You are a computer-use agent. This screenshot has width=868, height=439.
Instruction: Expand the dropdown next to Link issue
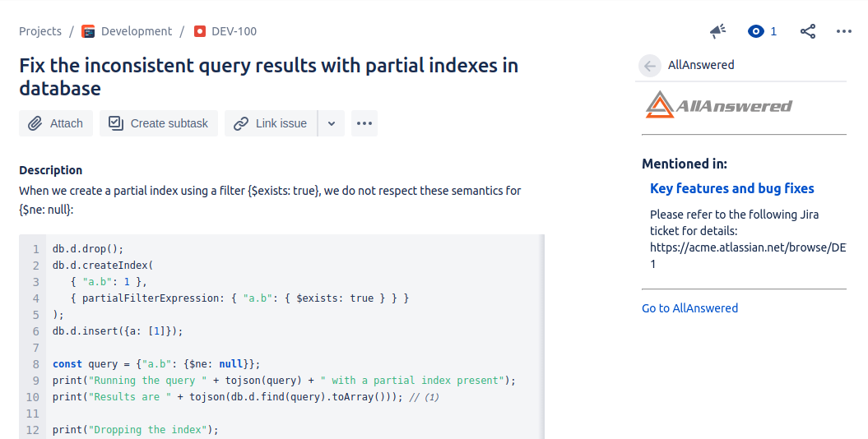point(331,123)
